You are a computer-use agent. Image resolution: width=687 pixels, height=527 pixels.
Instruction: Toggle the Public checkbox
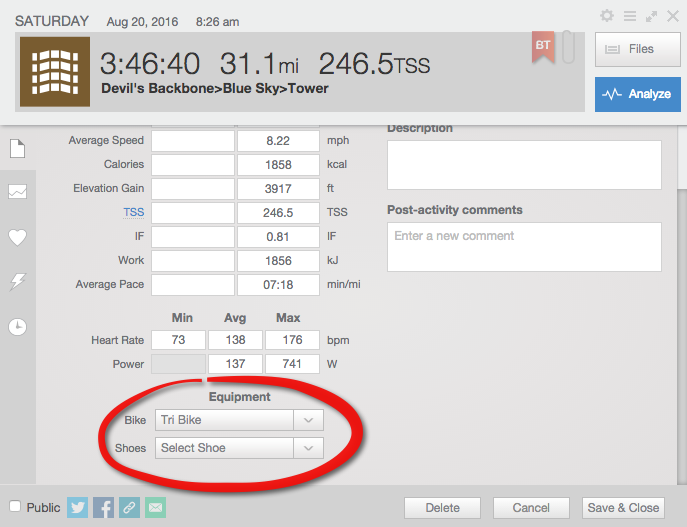15,506
